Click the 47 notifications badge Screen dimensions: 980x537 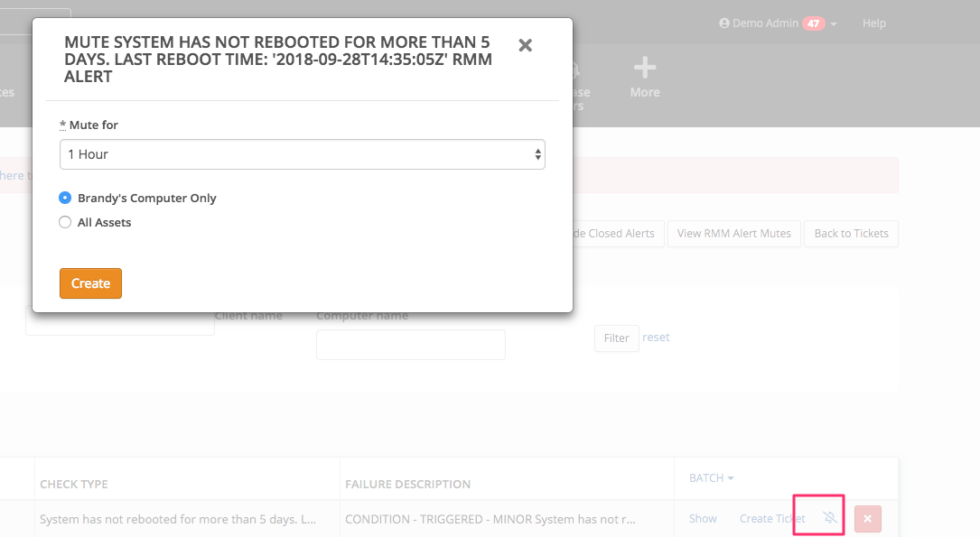coord(813,23)
